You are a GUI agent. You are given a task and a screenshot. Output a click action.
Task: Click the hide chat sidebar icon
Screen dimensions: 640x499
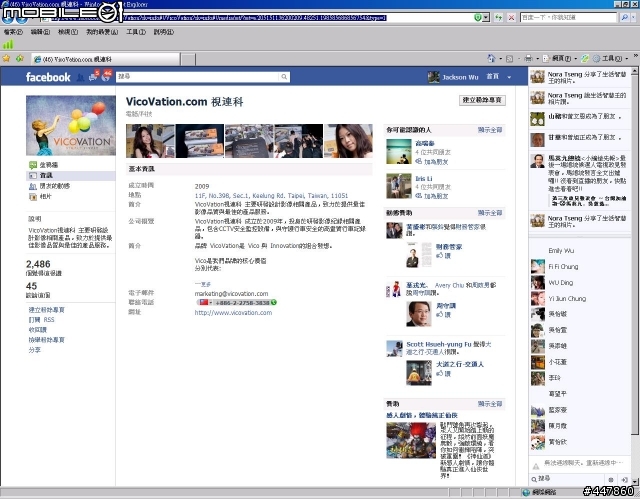624,480
